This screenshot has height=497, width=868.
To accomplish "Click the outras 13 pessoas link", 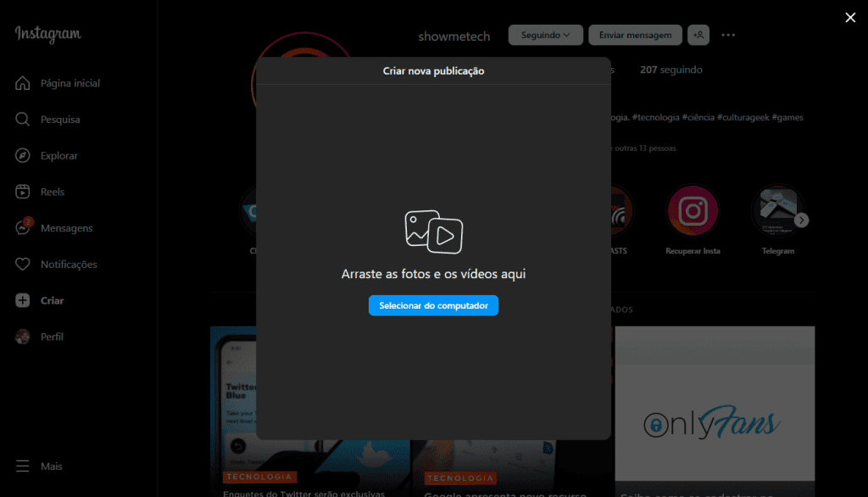I will point(645,148).
